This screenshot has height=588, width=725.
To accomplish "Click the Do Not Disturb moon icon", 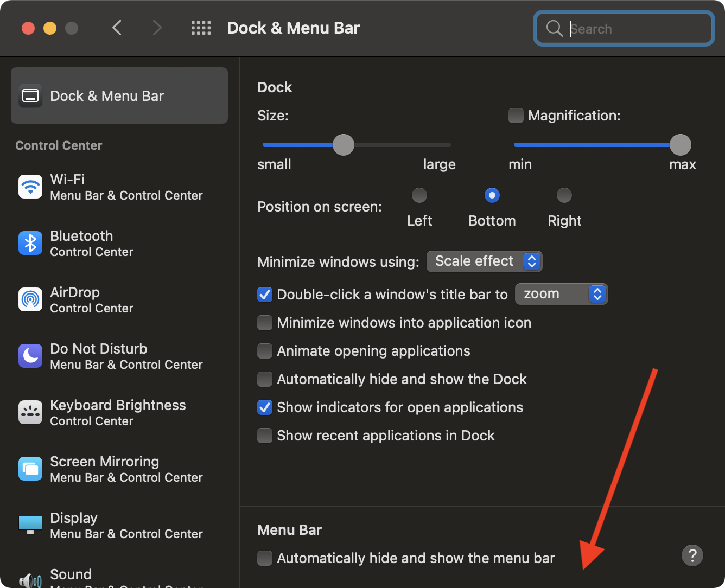I will [30, 356].
